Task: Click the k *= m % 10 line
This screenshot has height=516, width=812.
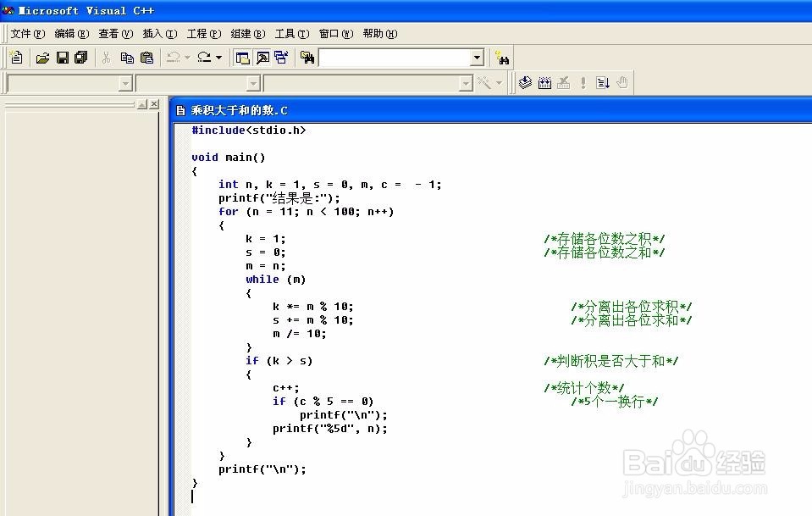Action: coord(312,306)
